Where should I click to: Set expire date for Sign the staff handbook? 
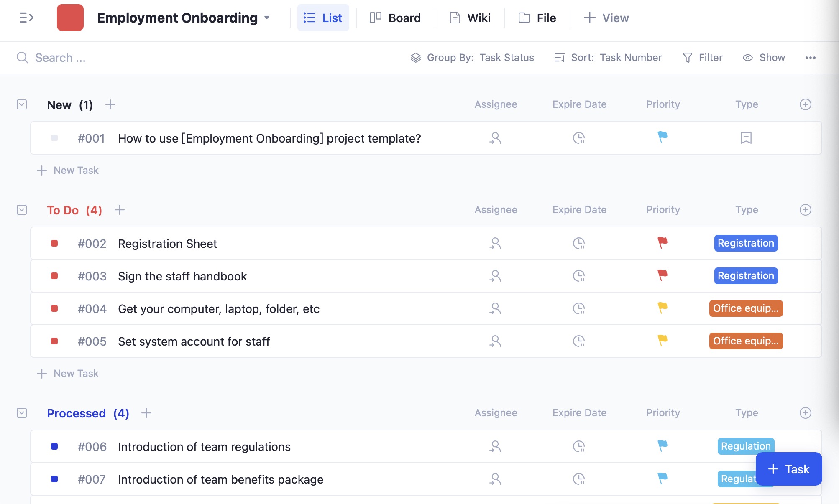tap(579, 276)
